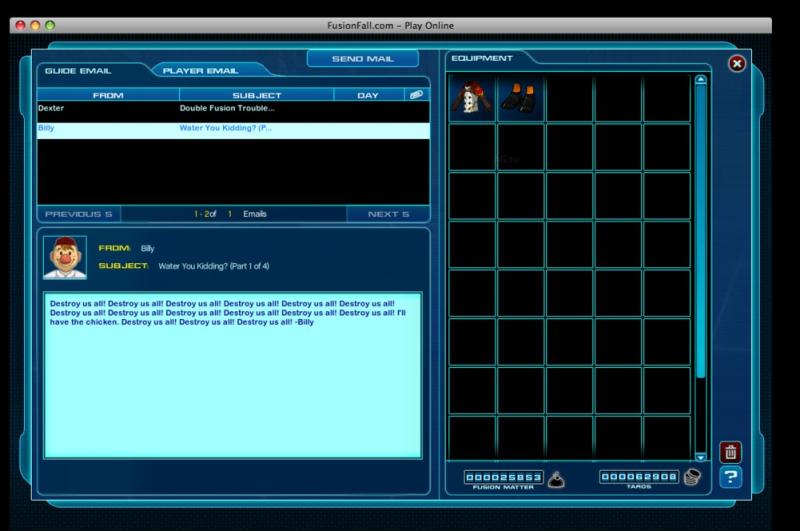Open Dexter's Double Fusion Trouble email
800x531 pixels.
point(226,108)
